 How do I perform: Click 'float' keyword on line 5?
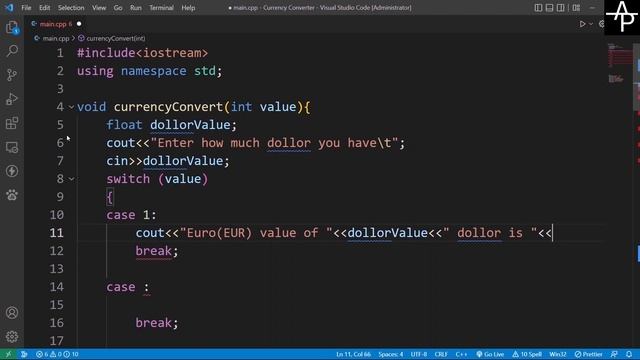tap(124, 125)
